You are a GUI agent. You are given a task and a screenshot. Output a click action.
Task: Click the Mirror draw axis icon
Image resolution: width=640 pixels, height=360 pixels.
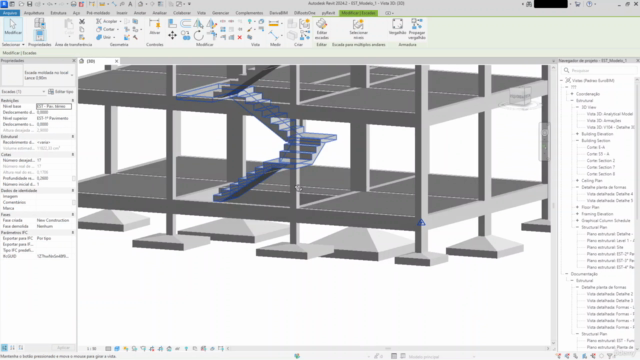pyautogui.click(x=211, y=23)
